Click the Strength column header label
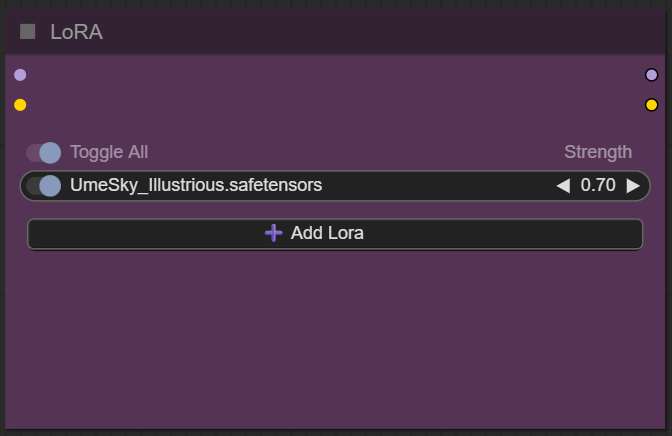 coord(598,152)
